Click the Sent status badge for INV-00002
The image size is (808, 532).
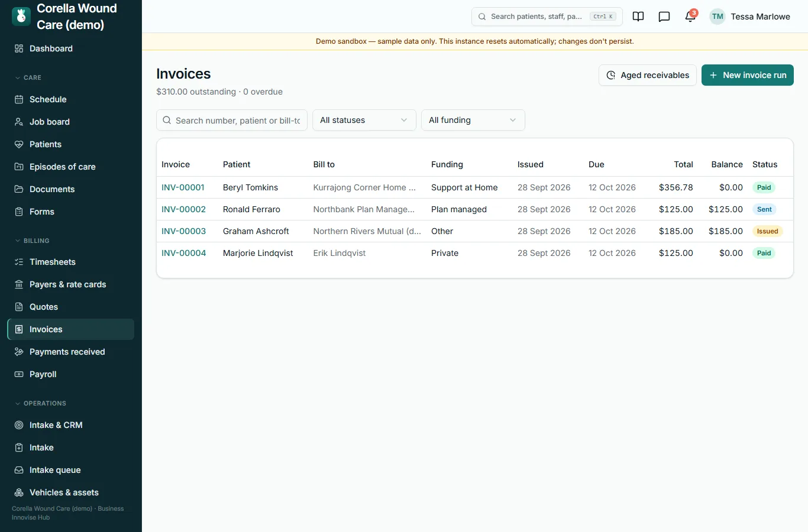(764, 209)
